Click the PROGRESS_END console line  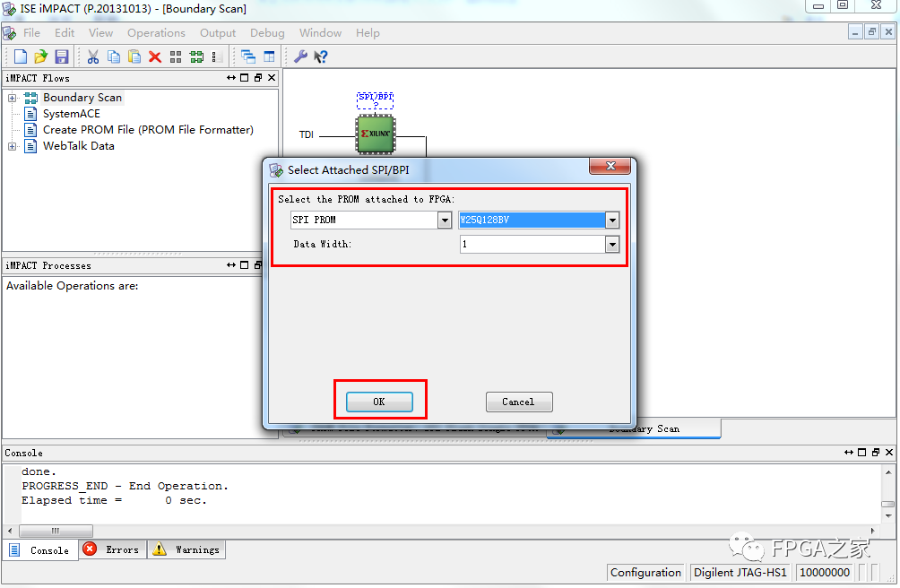(125, 486)
